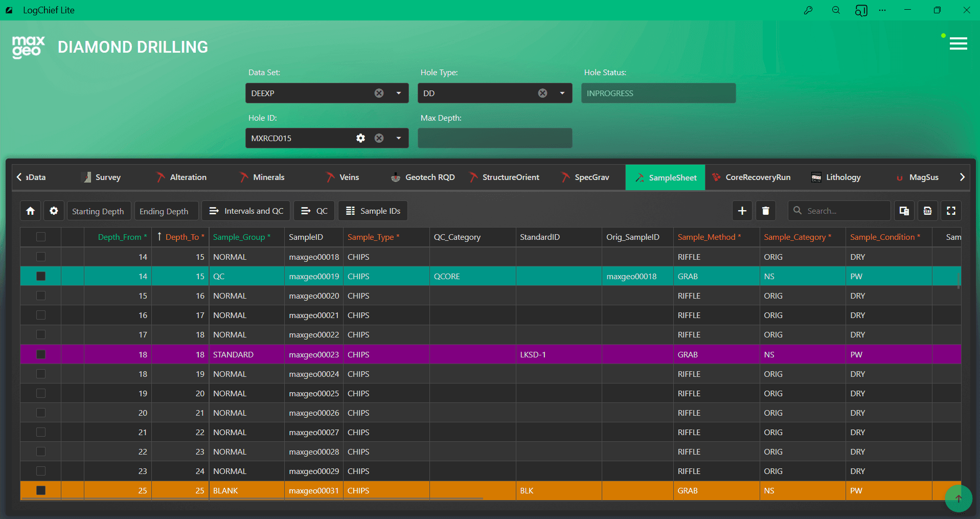Toggle select-all checkbox in header

click(41, 237)
